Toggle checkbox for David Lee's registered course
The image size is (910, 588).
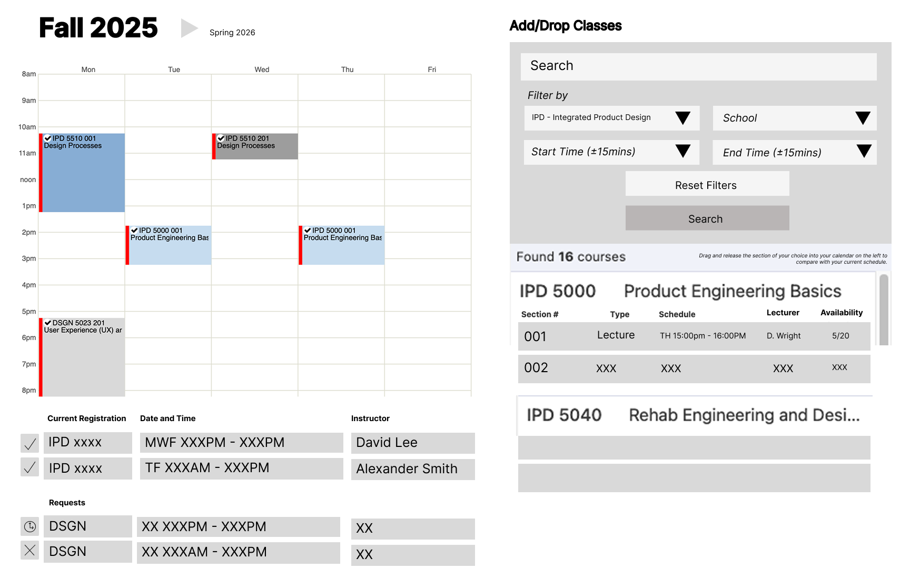[x=30, y=443]
